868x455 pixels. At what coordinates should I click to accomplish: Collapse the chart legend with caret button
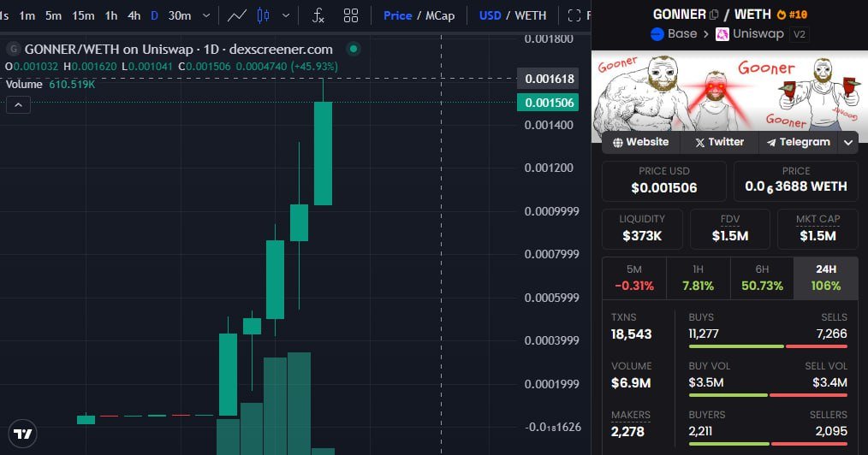(x=18, y=104)
